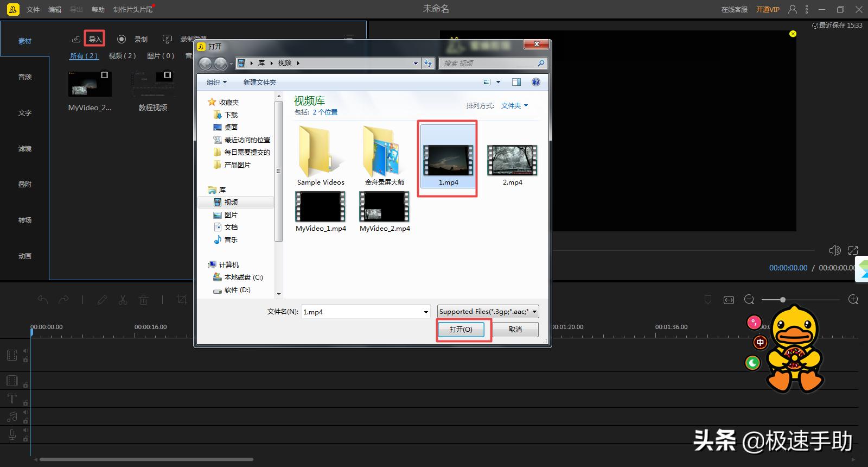This screenshot has width=868, height=467.
Task: Toggle mute on the microphone track
Action: (25, 430)
